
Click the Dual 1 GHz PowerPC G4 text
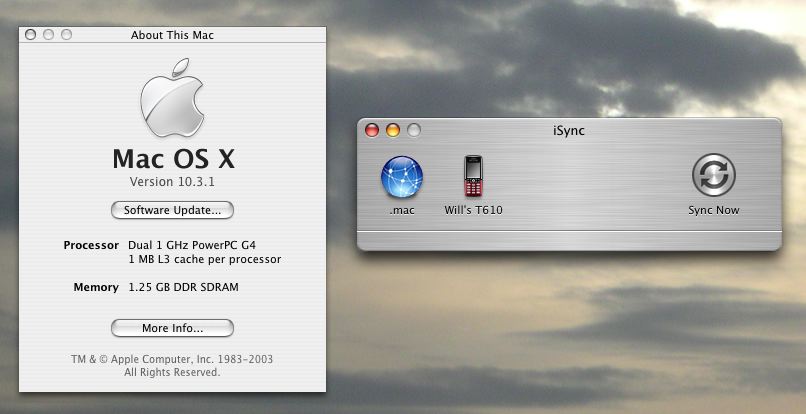[x=192, y=245]
